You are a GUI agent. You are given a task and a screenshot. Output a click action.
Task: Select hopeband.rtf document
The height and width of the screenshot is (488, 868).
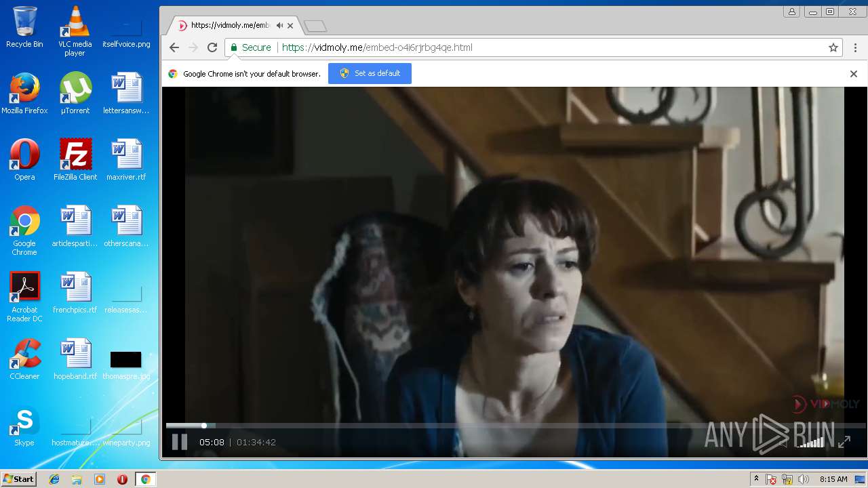[x=75, y=359]
